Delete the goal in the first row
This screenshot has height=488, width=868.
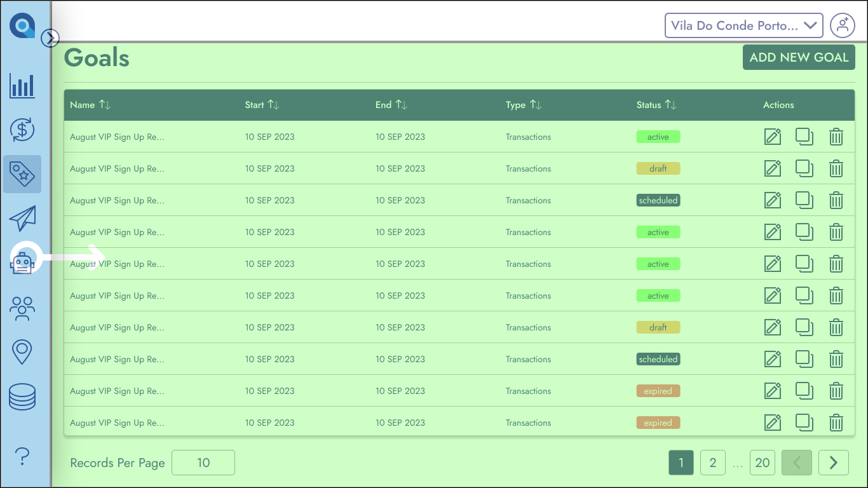pyautogui.click(x=836, y=137)
